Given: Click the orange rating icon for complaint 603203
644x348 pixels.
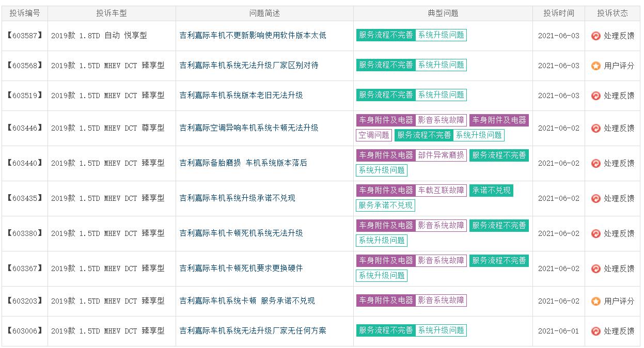Looking at the screenshot, I should pyautogui.click(x=595, y=302).
